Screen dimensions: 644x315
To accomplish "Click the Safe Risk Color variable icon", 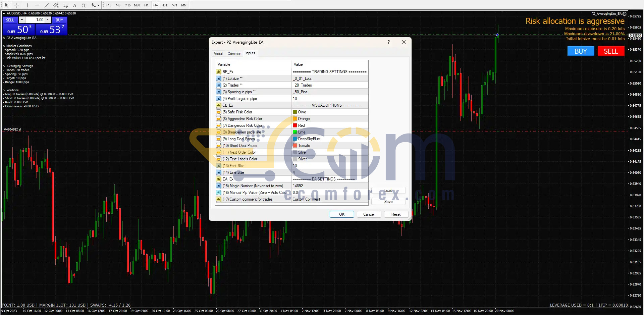I will tap(218, 112).
